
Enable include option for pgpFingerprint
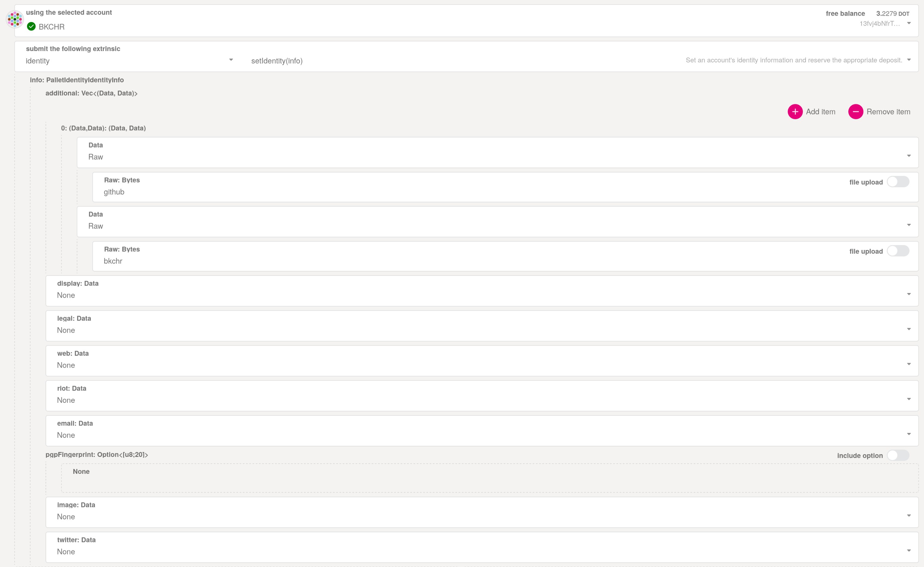(898, 455)
